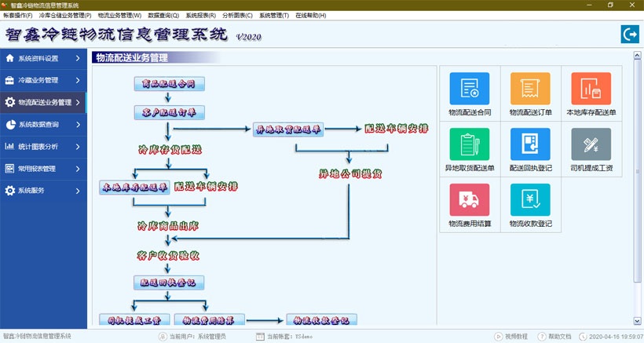Click the 视频教程 play icon in status bar
Image resolution: width=644 pixels, height=343 pixels.
coord(498,337)
